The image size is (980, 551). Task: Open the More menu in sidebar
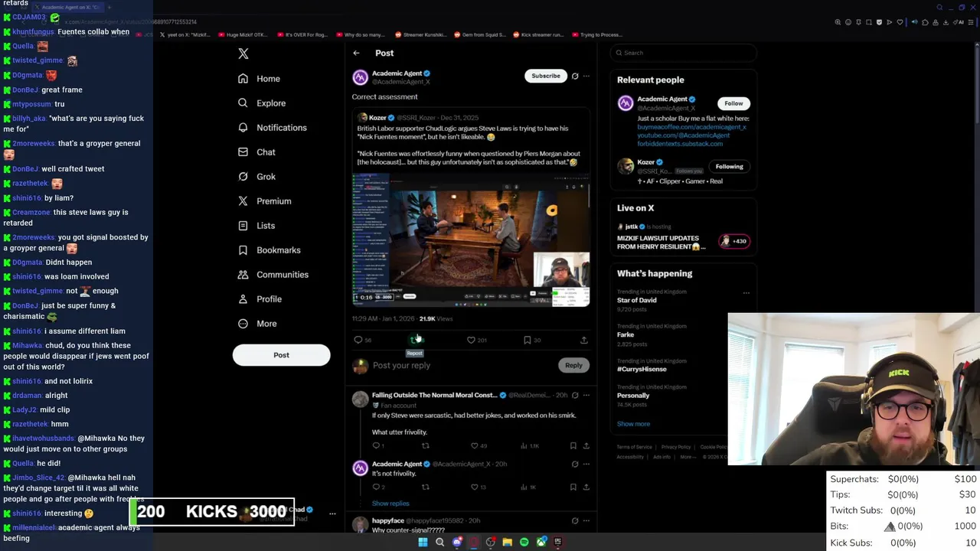[257, 324]
